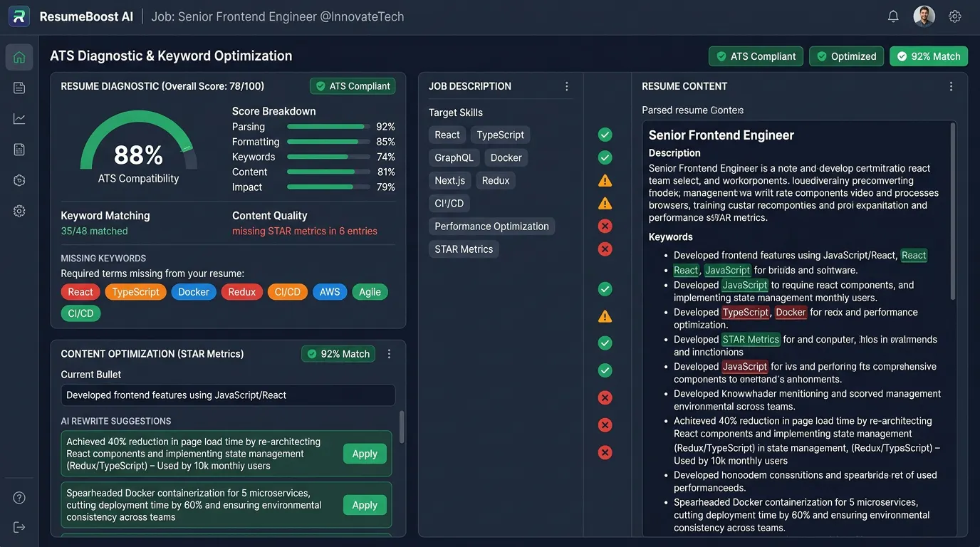Select the STAR Metrics target skill chip

464,249
